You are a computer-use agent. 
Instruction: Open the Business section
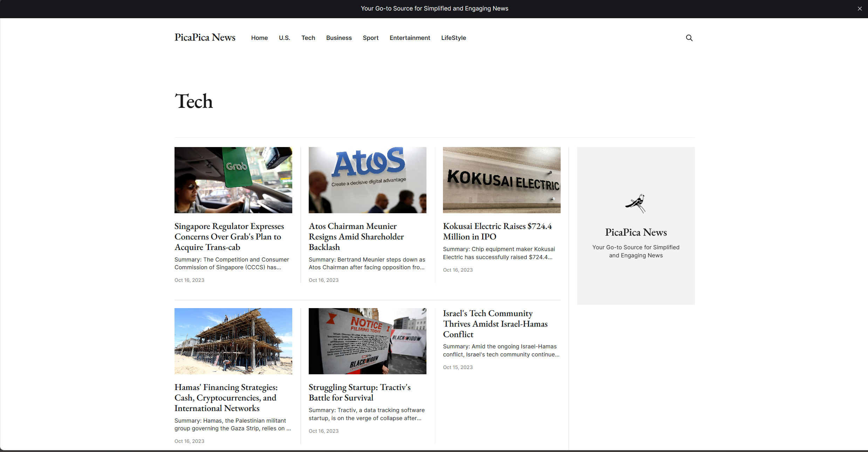[x=339, y=38]
